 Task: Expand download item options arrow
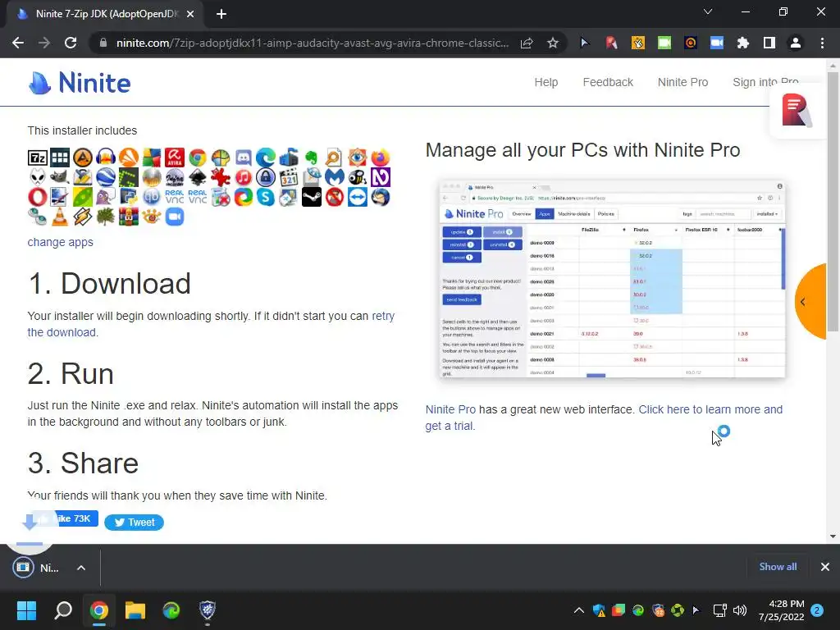tap(81, 568)
